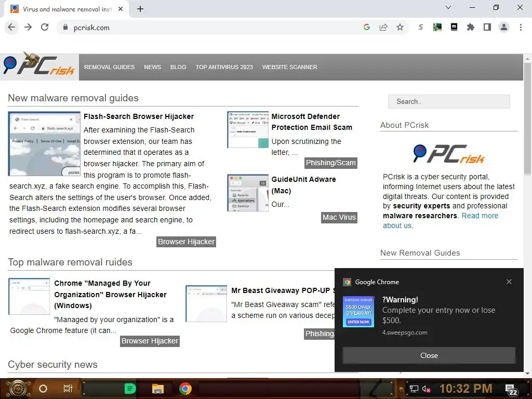532x399 pixels.
Task: Open File Explorer from taskbar
Action: click(158, 389)
